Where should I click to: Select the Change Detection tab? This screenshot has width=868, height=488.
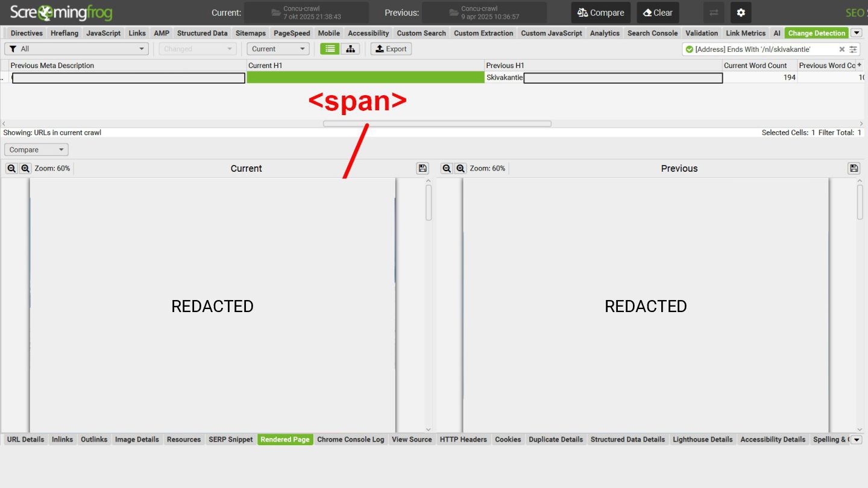[x=816, y=33]
